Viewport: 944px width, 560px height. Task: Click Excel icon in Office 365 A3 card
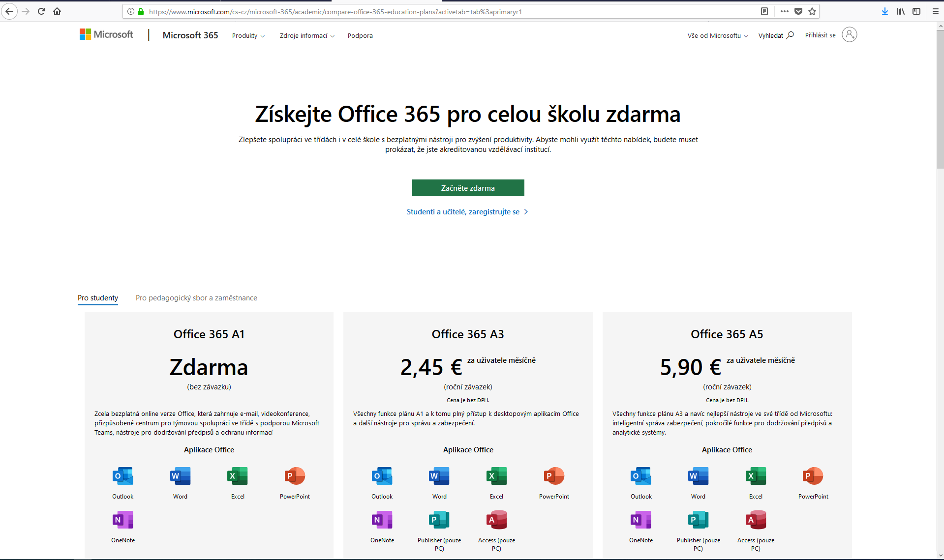coord(497,476)
